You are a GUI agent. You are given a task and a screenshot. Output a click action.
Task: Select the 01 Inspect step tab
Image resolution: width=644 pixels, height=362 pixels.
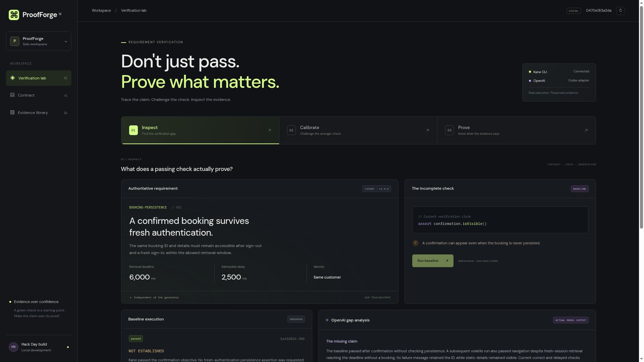(x=200, y=130)
